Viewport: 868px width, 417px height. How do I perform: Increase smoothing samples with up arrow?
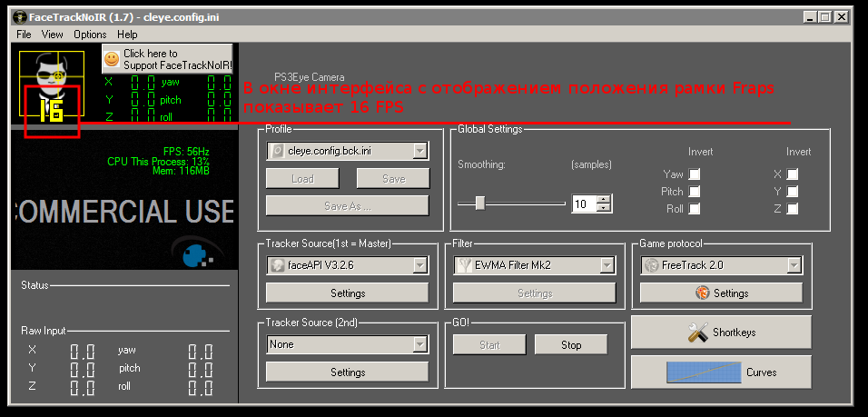pyautogui.click(x=604, y=199)
